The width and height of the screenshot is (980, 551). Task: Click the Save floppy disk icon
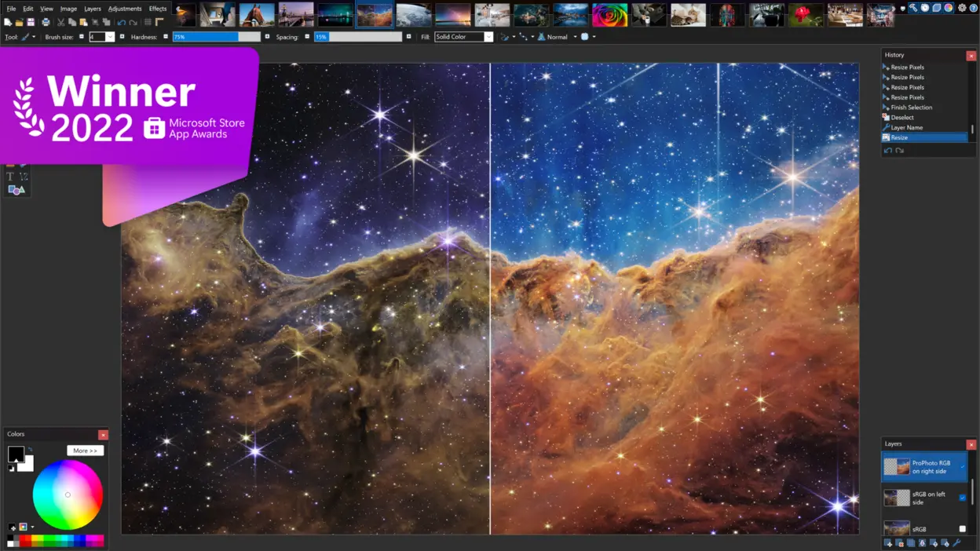click(x=31, y=22)
